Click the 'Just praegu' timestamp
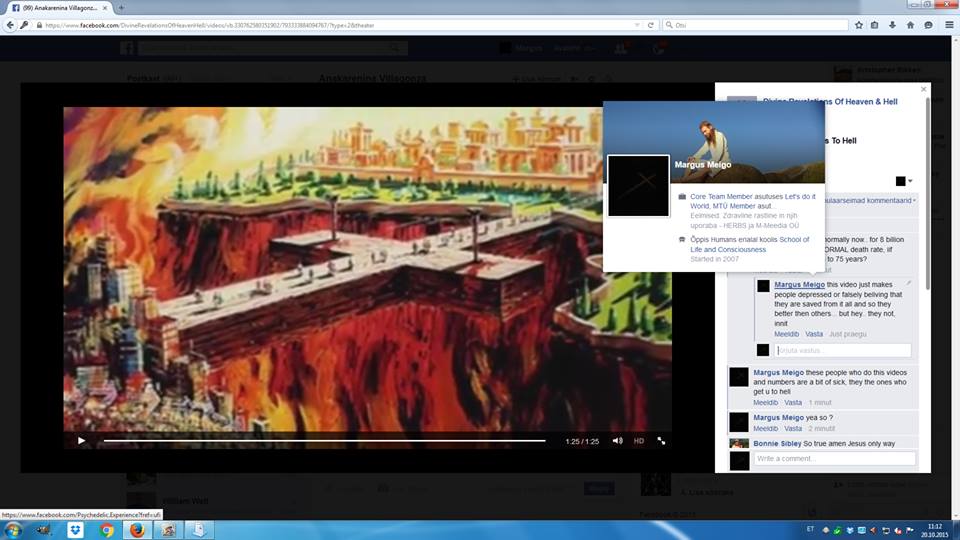 (847, 334)
